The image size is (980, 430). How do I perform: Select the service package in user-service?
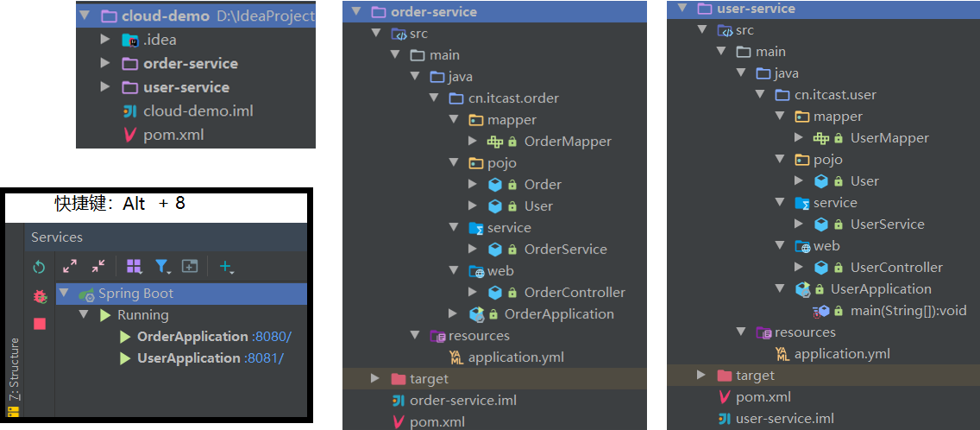click(x=835, y=203)
